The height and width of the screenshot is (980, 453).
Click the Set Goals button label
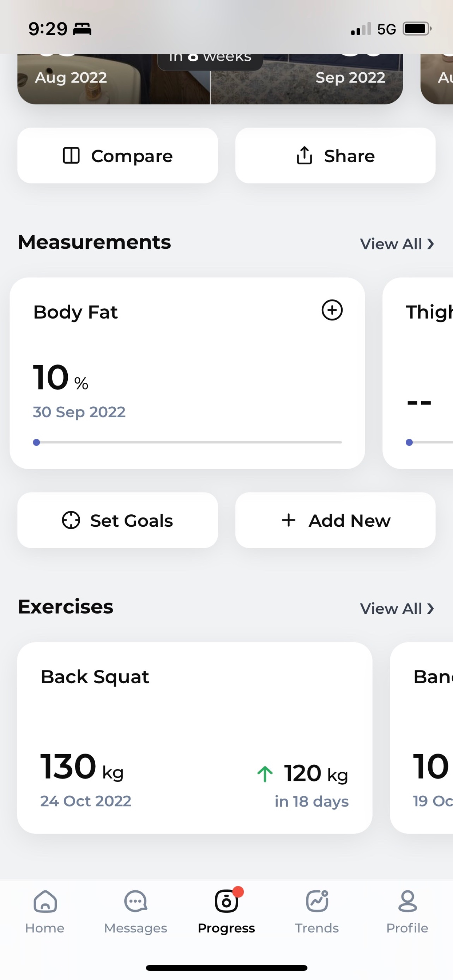point(132,520)
